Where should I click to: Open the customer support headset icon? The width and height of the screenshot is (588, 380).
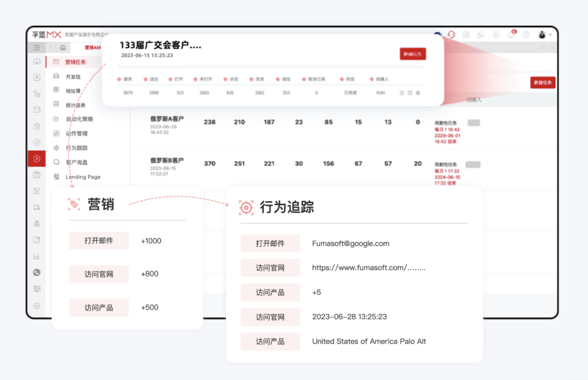click(x=452, y=34)
